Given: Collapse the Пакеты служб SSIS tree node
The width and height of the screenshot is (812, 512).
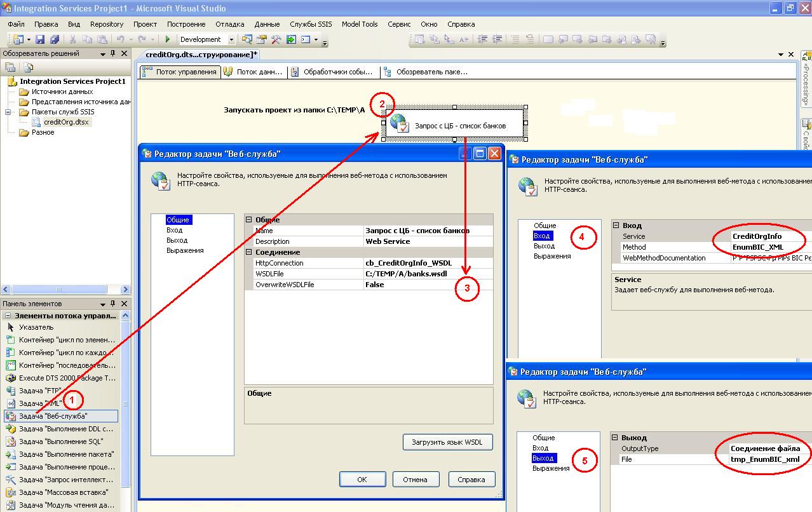Looking at the screenshot, I should pyautogui.click(x=9, y=112).
